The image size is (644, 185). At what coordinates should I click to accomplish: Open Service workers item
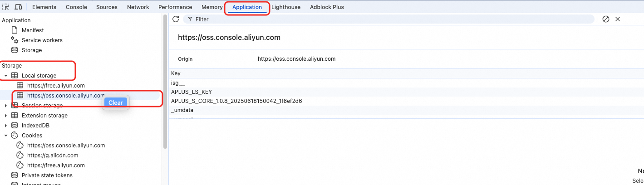42,40
